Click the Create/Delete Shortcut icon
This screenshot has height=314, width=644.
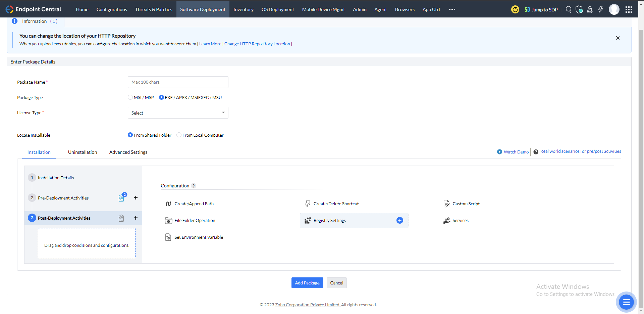click(308, 204)
